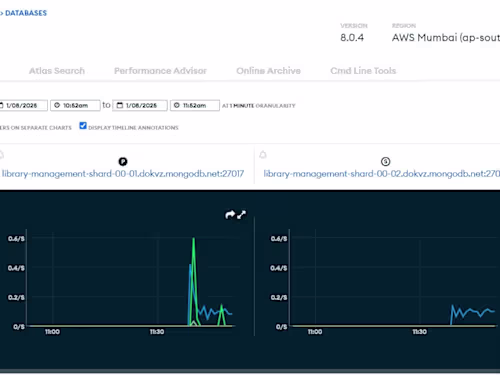Click the secondary S badge icon
The width and height of the screenshot is (500, 375).
pos(386,162)
